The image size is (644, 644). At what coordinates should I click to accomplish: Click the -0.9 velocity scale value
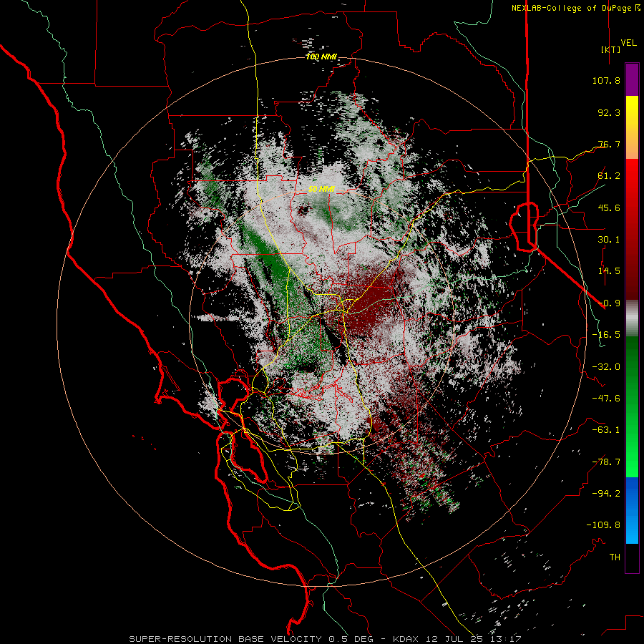click(x=609, y=303)
